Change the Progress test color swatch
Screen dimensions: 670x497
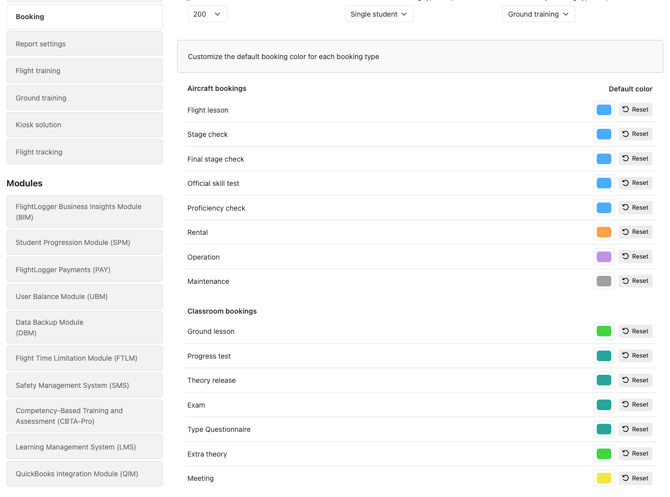(x=604, y=356)
